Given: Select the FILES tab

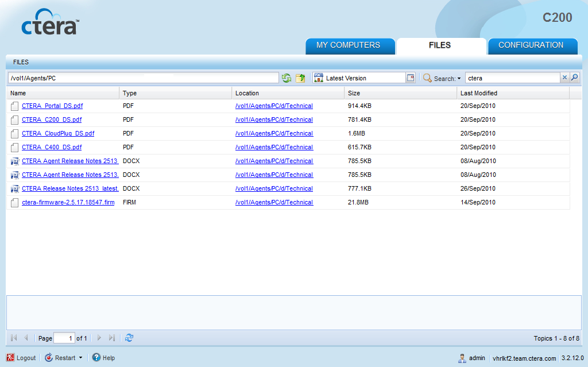Looking at the screenshot, I should point(441,46).
